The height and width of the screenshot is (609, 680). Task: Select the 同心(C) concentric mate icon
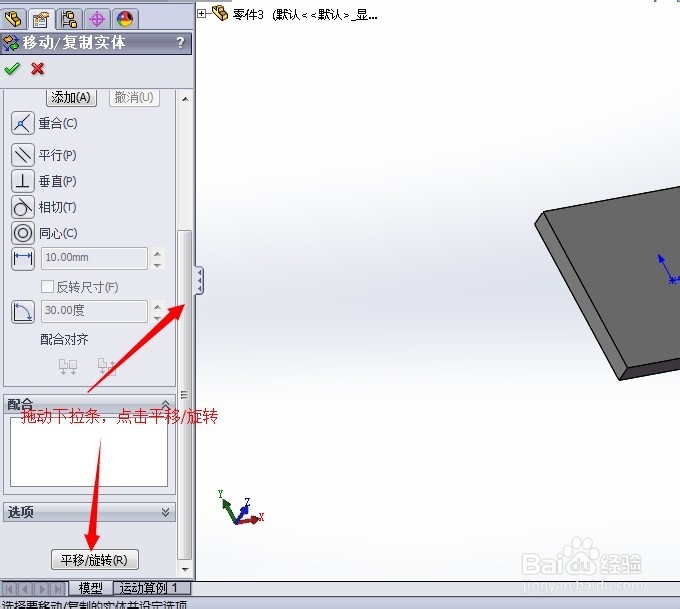coord(23,233)
